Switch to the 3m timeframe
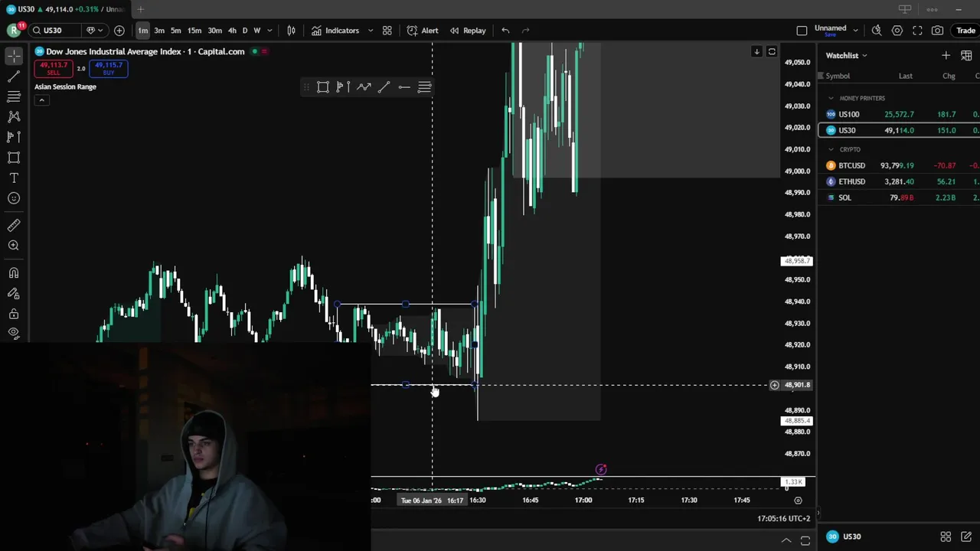Image resolution: width=980 pixels, height=551 pixels. [x=159, y=31]
